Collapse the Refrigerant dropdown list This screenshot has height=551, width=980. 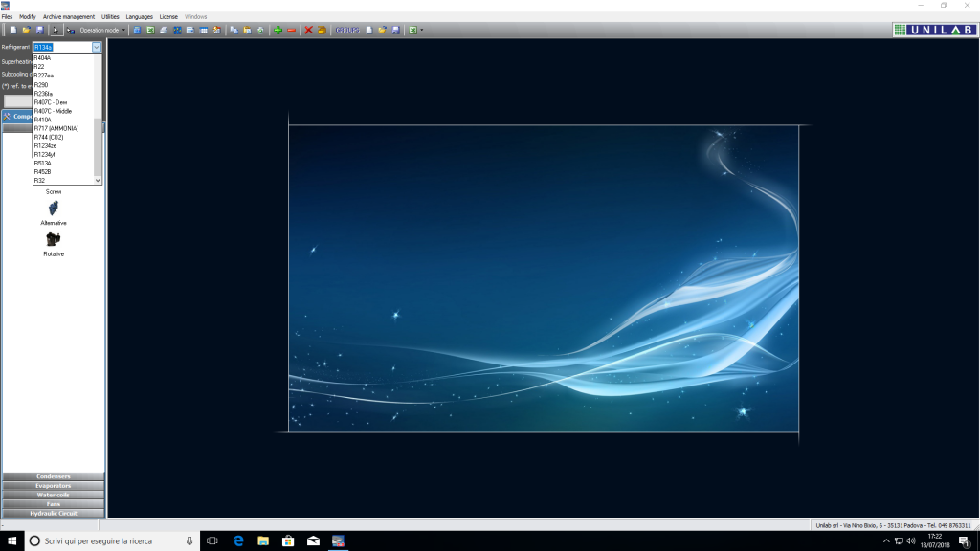click(x=97, y=49)
